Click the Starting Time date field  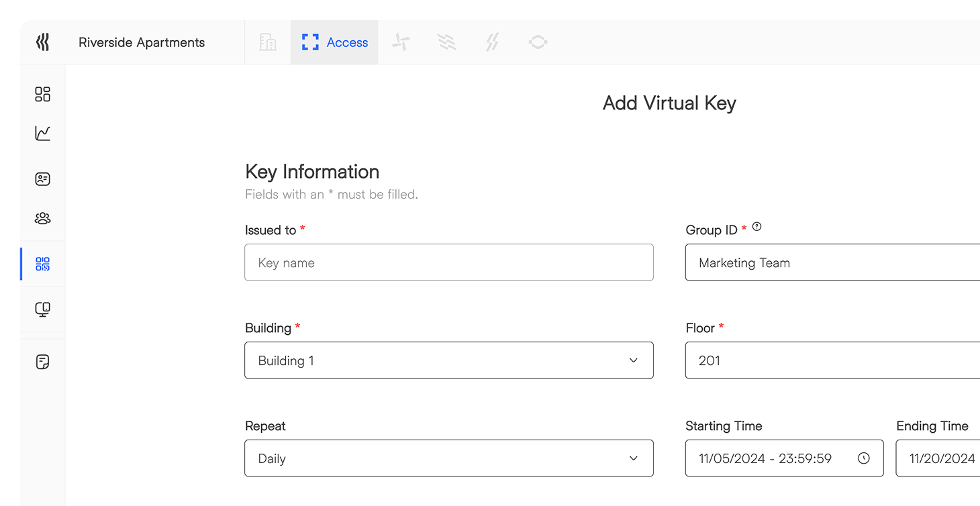[x=784, y=458]
